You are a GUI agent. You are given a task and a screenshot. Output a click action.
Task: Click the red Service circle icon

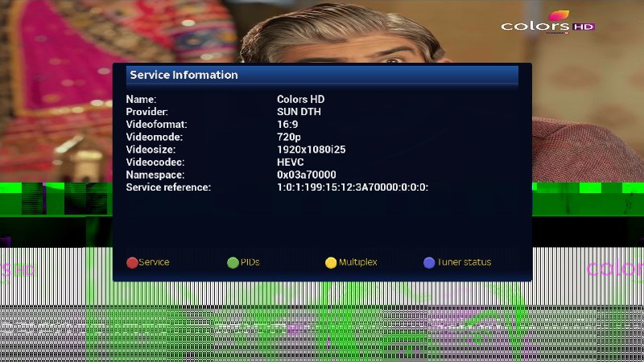(x=132, y=263)
